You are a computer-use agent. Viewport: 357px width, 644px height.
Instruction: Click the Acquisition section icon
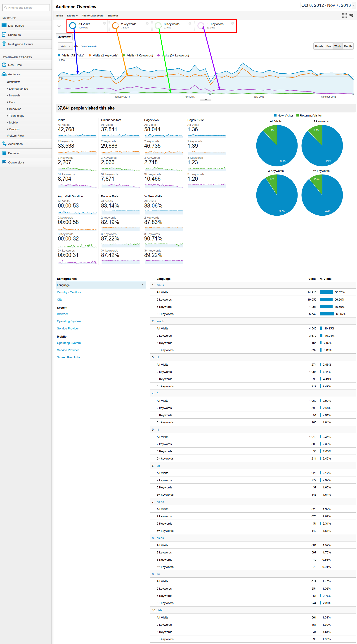click(x=4, y=144)
